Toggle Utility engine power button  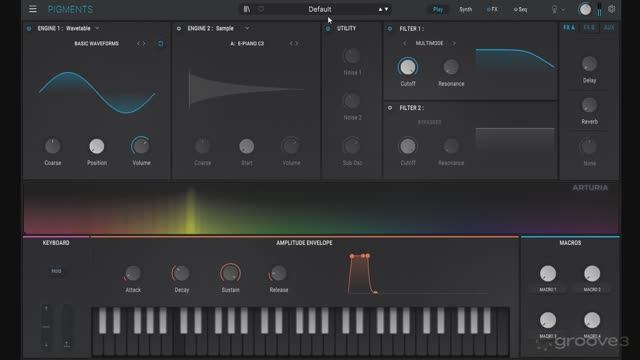[328, 29]
